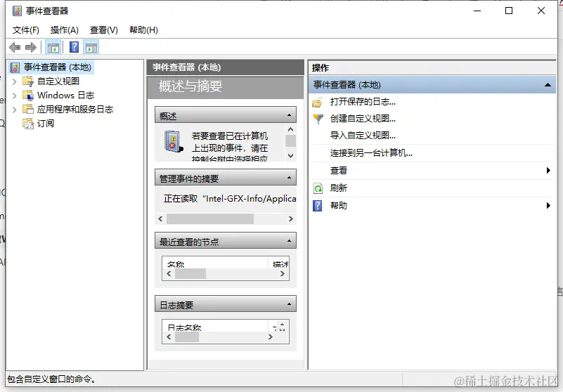
Task: Select 订阅 in the tree
Action: pos(46,124)
